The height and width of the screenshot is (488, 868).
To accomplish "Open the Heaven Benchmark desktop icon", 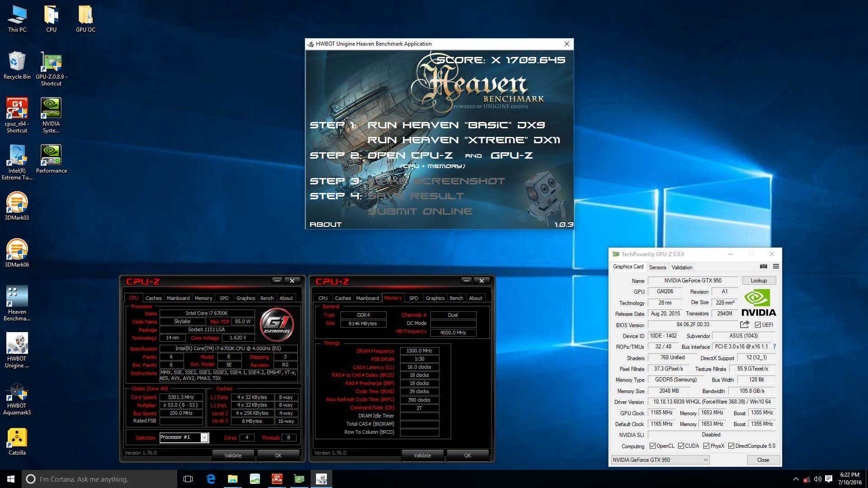I will click(17, 303).
